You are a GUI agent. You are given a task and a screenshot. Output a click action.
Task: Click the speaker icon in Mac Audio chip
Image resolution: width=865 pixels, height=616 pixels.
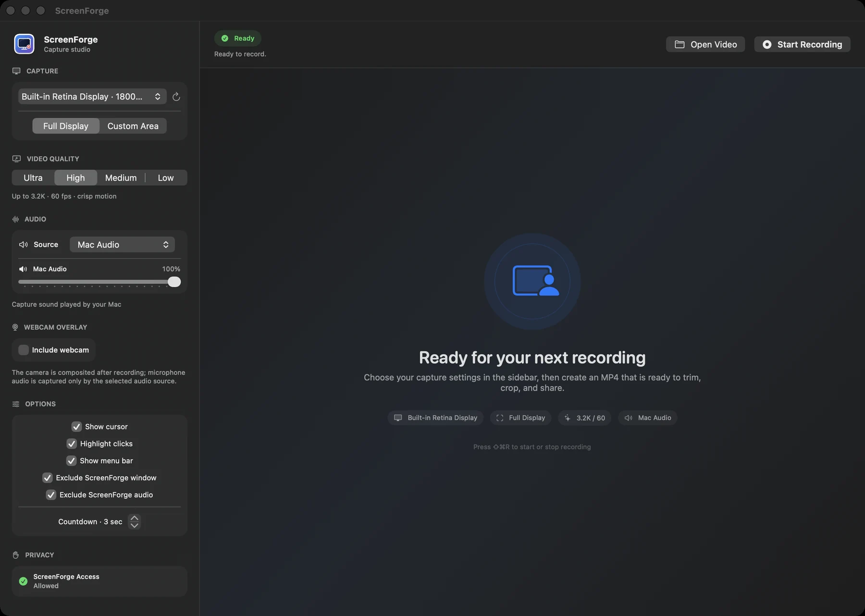click(628, 418)
